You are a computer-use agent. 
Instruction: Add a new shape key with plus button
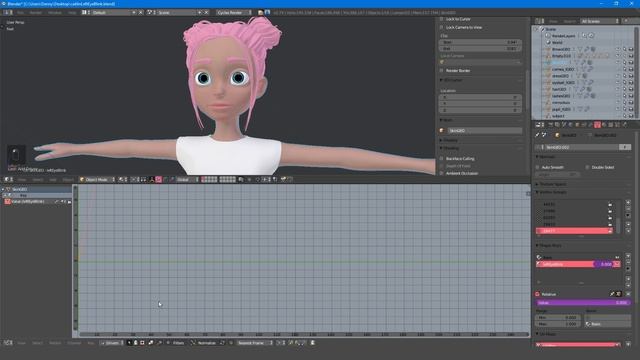click(628, 256)
